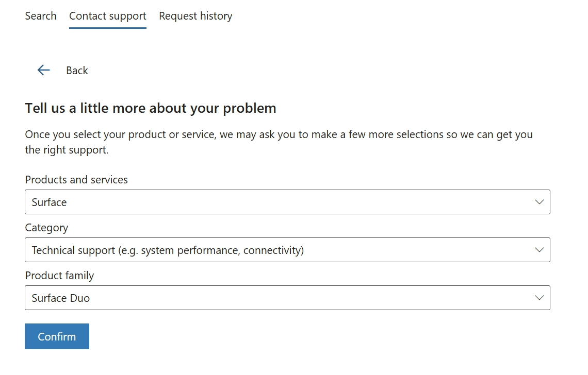Open the Products and services combo box
This screenshot has width=588, height=375.
pos(287,202)
